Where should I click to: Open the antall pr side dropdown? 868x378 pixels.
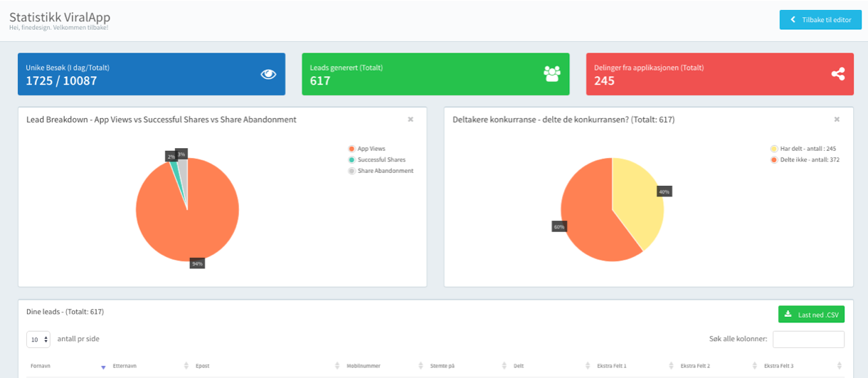point(38,339)
